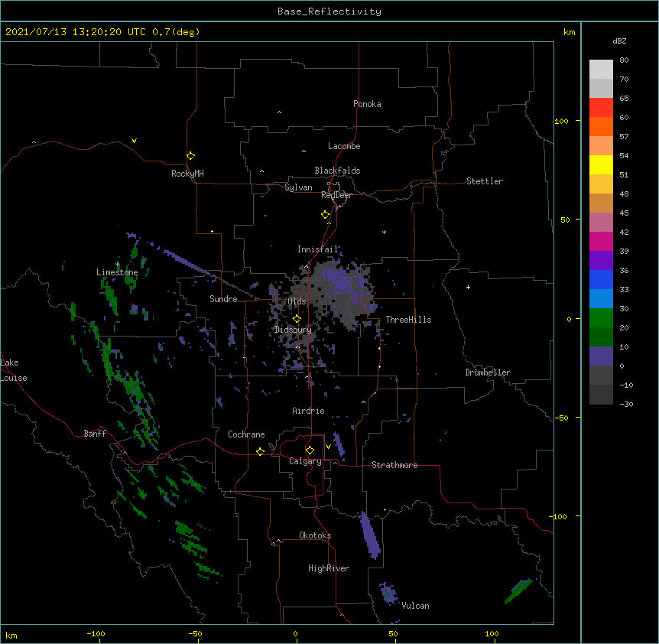Screen dimensions: 659x644
Task: Click the purple echo streak north of Vulcan
Action: [x=370, y=535]
